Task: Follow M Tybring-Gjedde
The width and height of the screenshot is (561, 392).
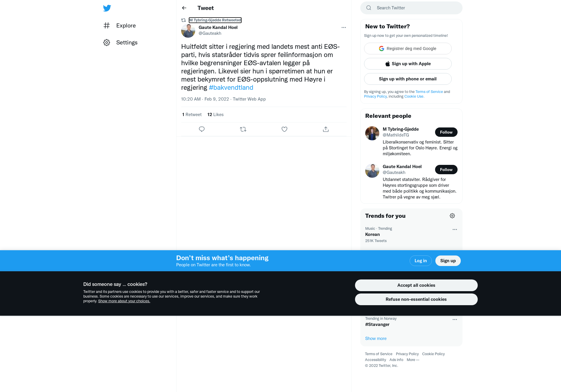Action: tap(446, 132)
